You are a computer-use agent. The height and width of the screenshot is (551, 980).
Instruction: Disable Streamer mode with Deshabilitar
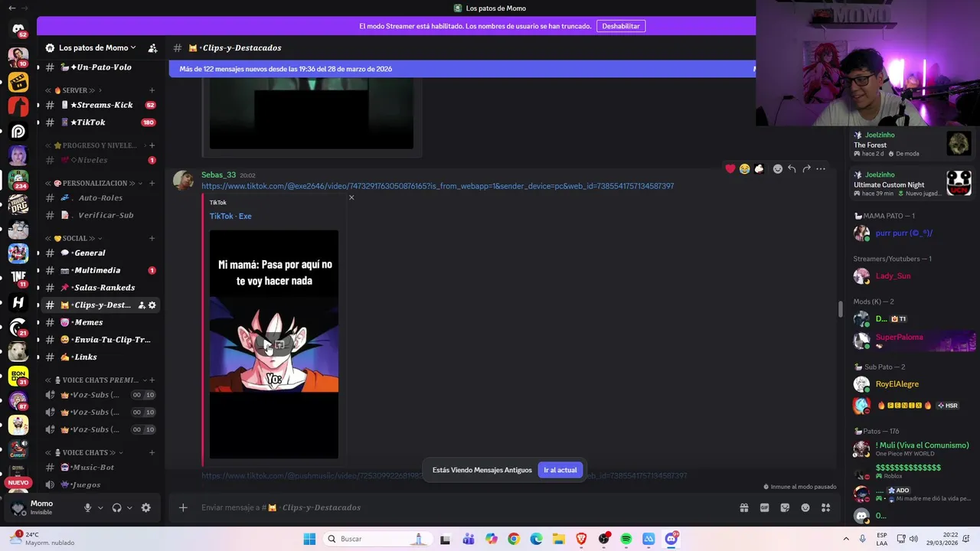click(621, 26)
